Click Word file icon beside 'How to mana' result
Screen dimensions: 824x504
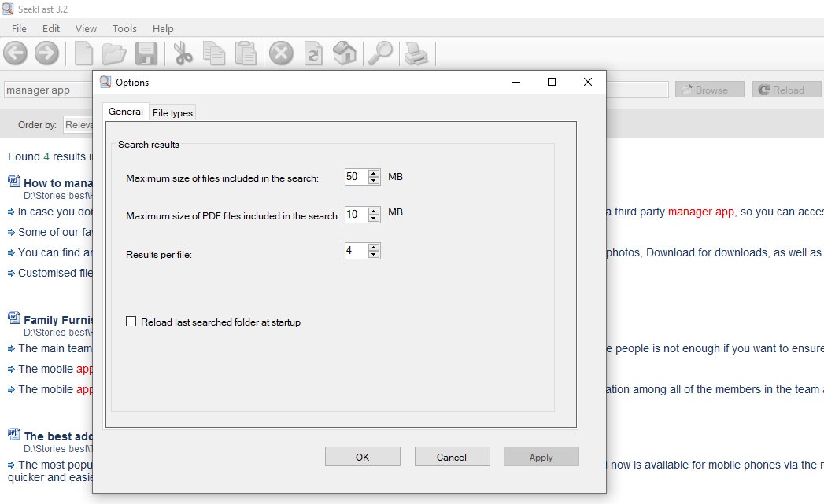tap(14, 181)
